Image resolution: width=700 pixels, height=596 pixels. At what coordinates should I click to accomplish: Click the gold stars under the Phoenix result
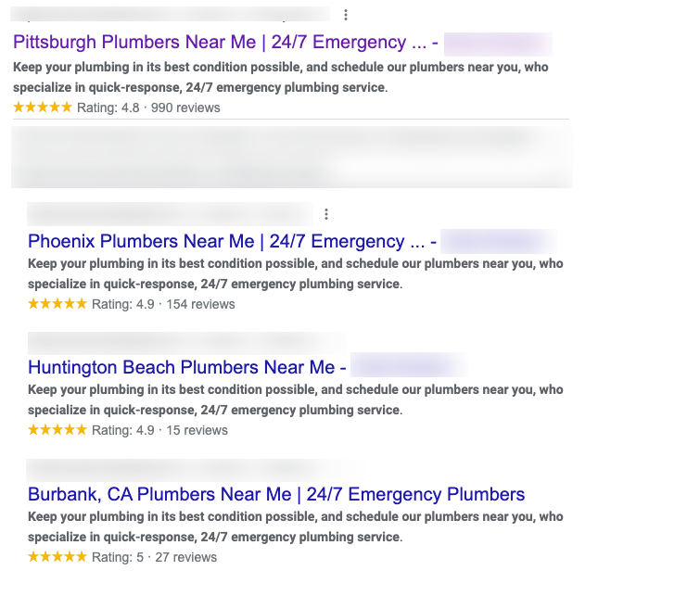(57, 304)
